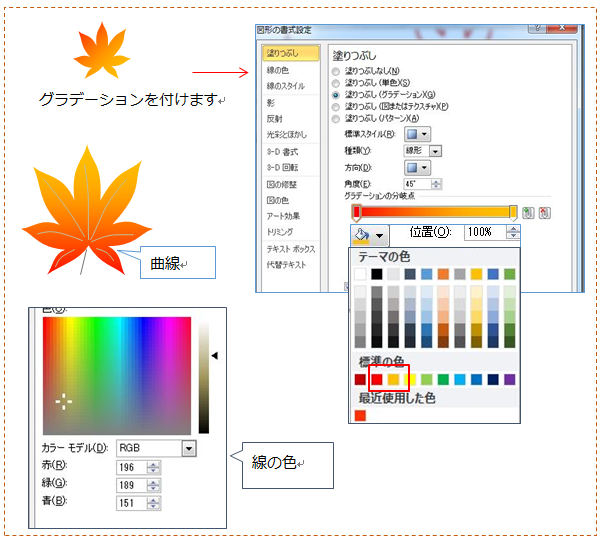The width and height of the screenshot is (601, 544).
Task: Open the カラーモデル RGB dropdown
Action: tap(188, 449)
